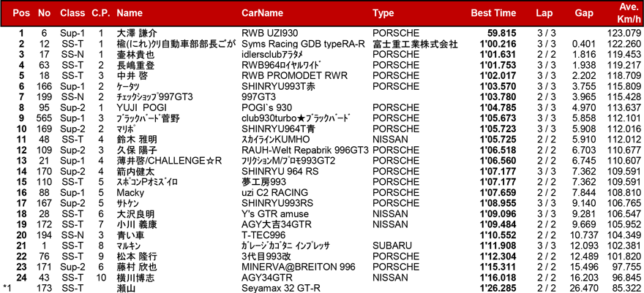The height and width of the screenshot is (293, 644).
Task: Click type '富士重工業株式会社'
Action: [415, 45]
